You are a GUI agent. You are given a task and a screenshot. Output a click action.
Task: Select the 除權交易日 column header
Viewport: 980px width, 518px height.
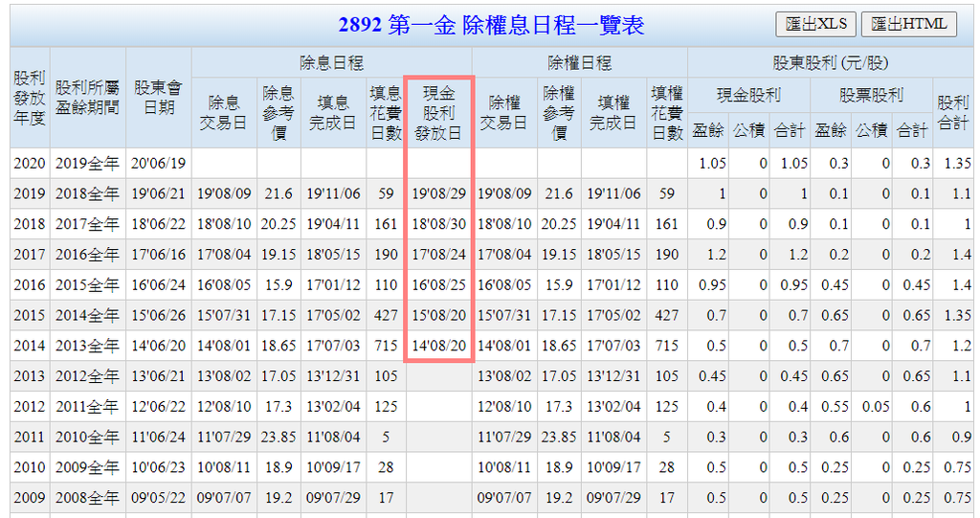tap(504, 113)
